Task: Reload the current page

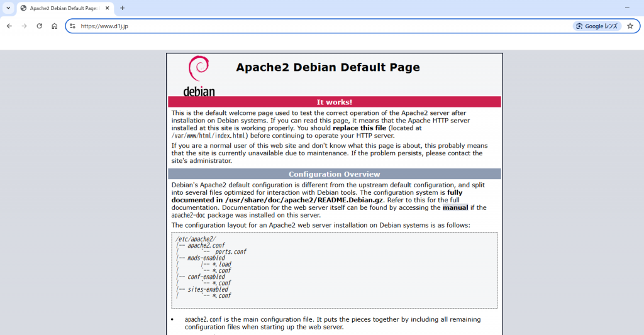Action: (39, 26)
